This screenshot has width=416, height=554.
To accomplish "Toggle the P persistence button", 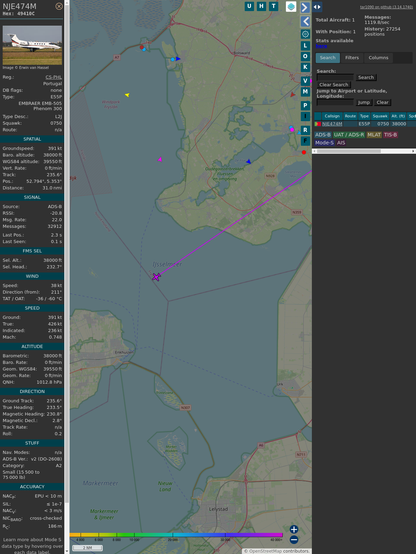I will pyautogui.click(x=305, y=105).
